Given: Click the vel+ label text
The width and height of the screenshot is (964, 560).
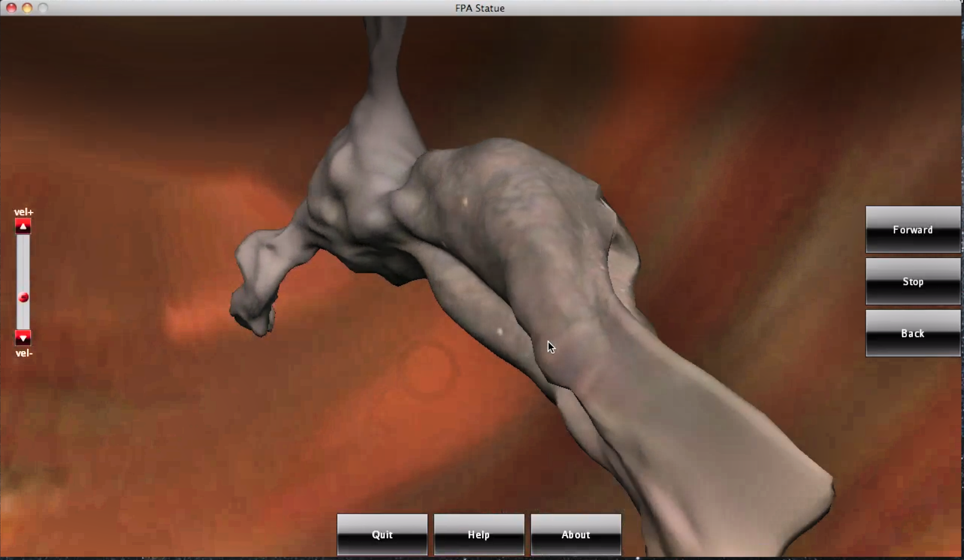Looking at the screenshot, I should pos(23,212).
